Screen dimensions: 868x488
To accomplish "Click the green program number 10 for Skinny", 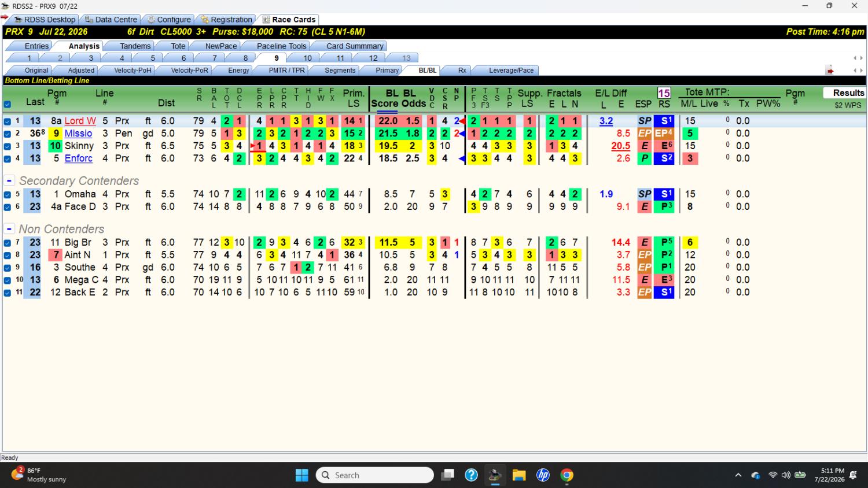I will 55,146.
